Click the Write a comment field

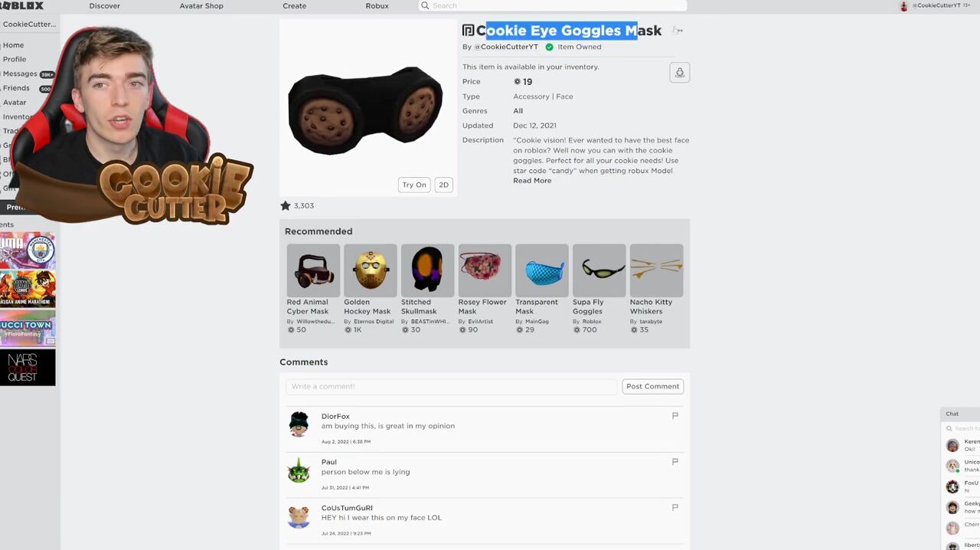pyautogui.click(x=451, y=386)
